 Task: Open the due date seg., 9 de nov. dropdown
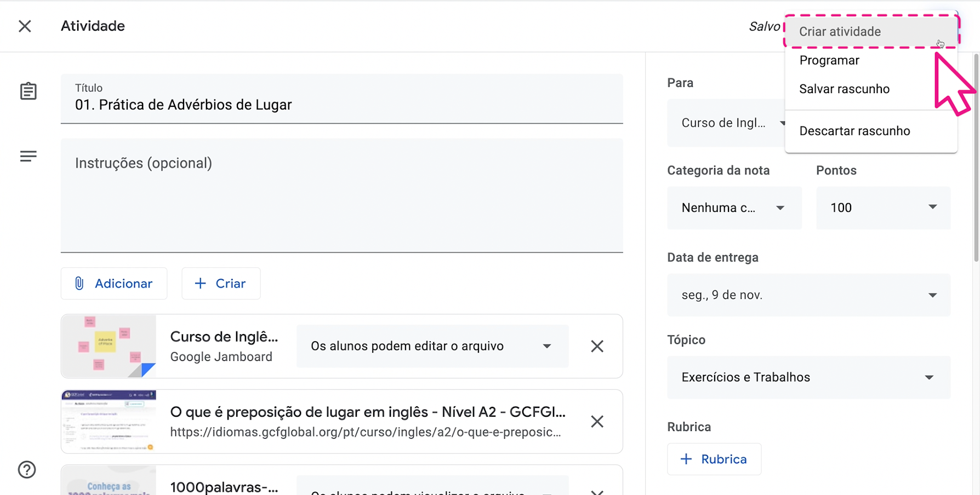[808, 295]
